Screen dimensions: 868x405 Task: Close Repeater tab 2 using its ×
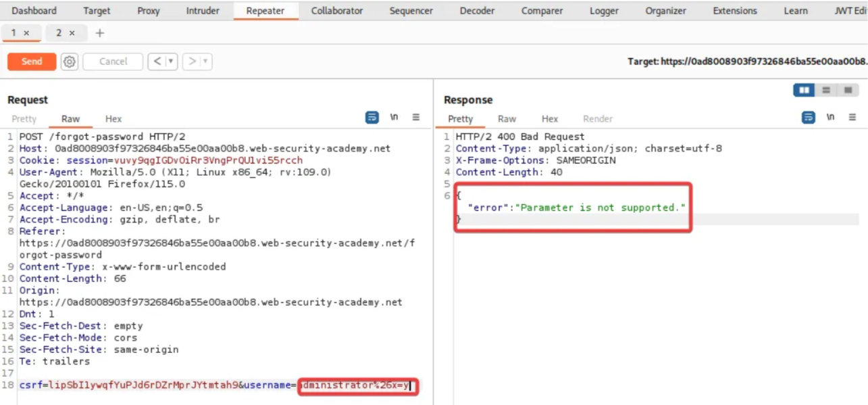click(x=72, y=33)
